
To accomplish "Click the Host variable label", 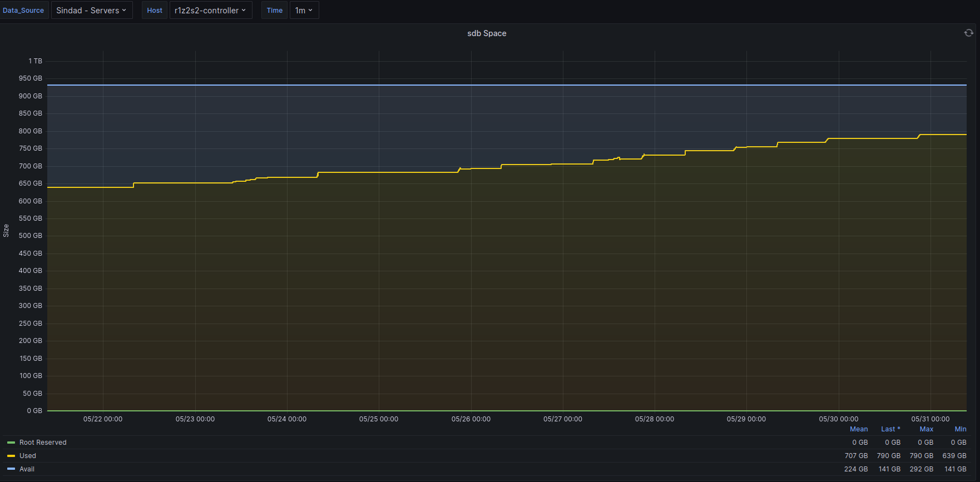I will [155, 11].
